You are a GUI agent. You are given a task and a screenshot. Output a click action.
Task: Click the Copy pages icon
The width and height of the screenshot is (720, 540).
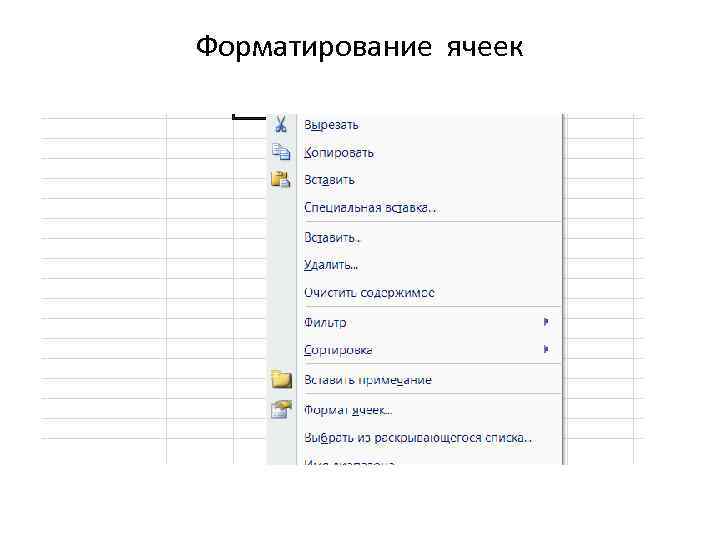point(281,152)
